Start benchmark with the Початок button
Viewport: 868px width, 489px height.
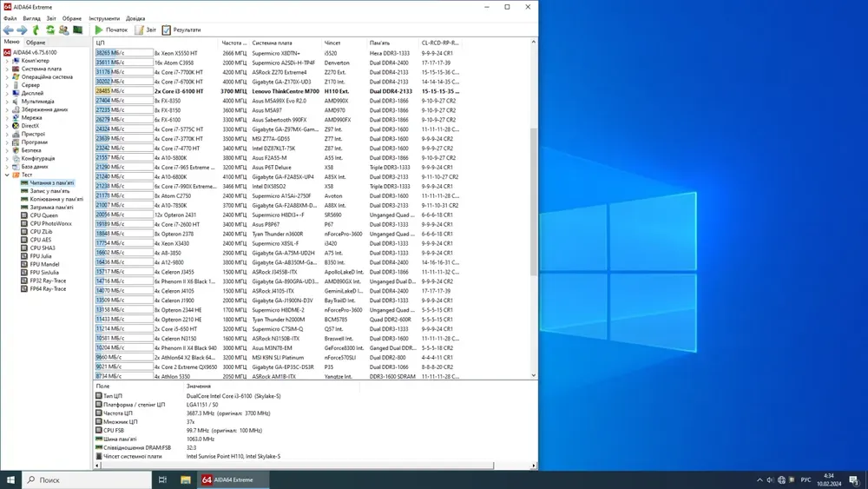click(111, 30)
